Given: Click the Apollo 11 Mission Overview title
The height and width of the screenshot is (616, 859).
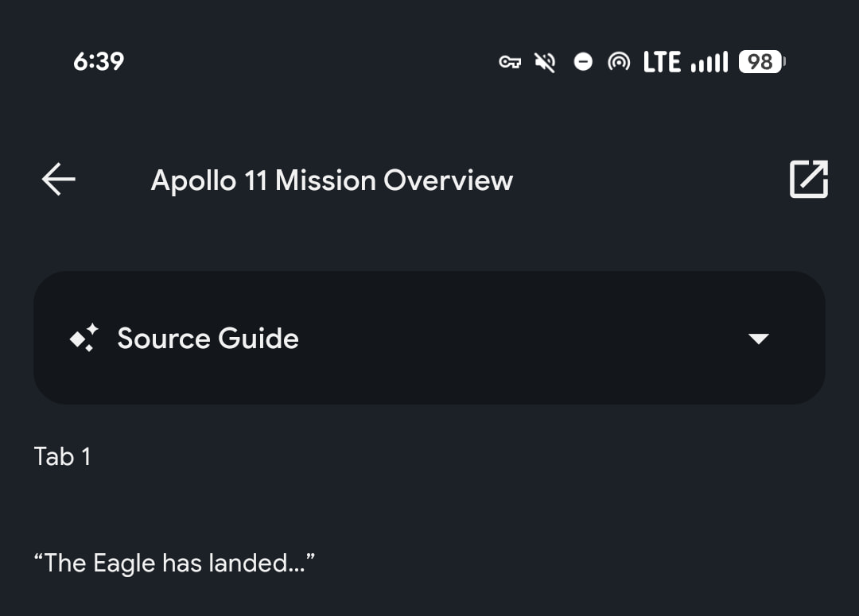Looking at the screenshot, I should tap(332, 180).
